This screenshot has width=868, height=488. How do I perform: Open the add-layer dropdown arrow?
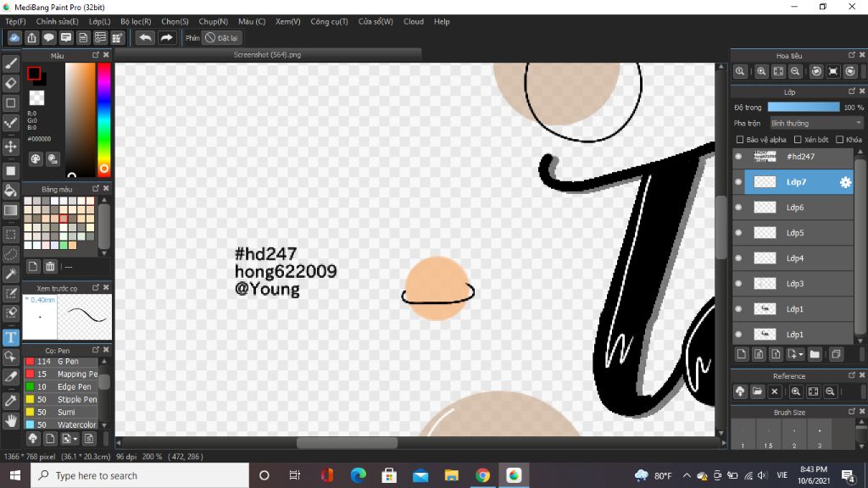coord(801,355)
